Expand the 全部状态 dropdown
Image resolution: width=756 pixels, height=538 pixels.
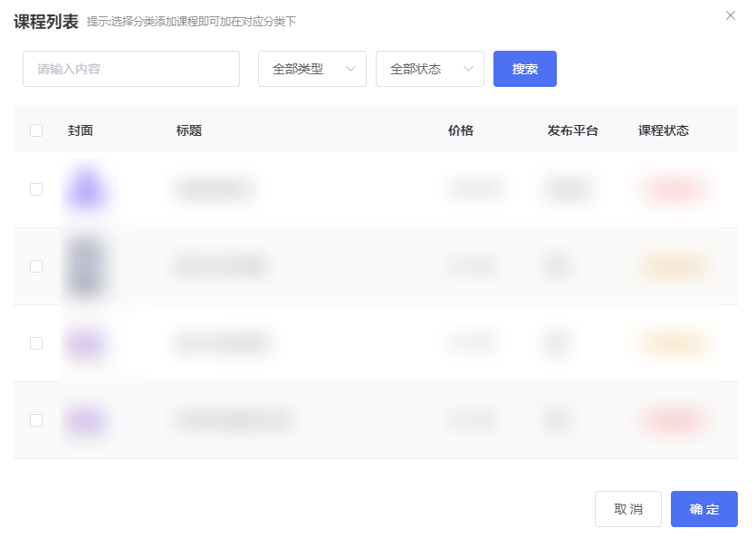click(x=429, y=69)
